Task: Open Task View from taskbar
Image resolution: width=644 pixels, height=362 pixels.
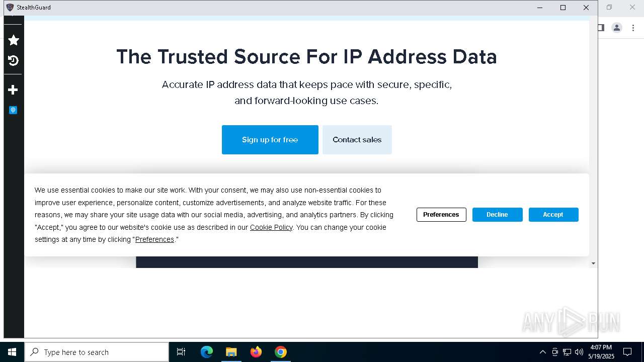Action: pos(181,352)
